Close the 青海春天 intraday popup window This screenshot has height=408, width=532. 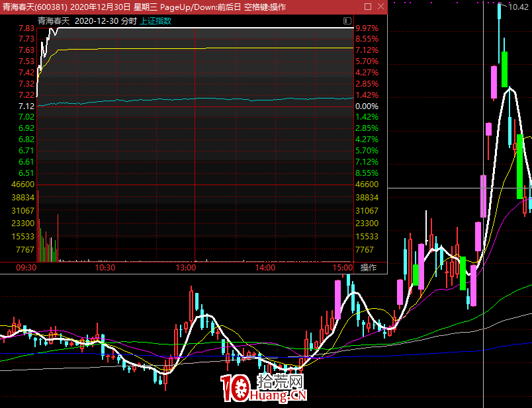coord(379,7)
